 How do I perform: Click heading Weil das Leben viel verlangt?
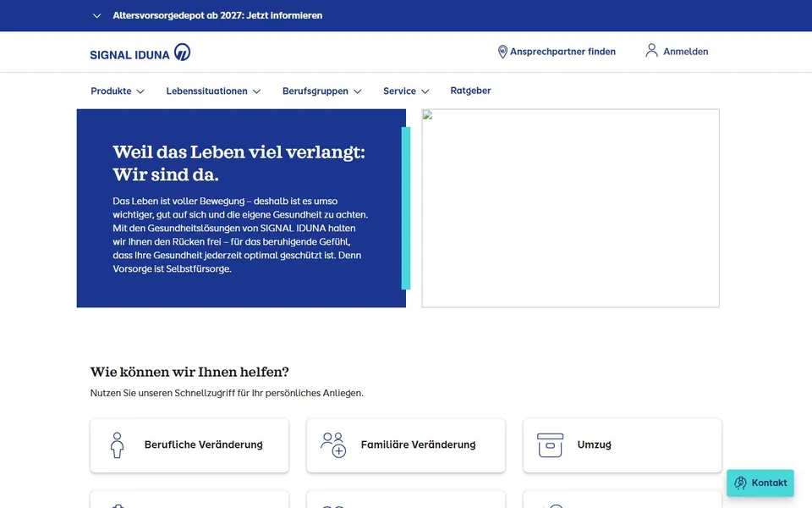point(239,163)
